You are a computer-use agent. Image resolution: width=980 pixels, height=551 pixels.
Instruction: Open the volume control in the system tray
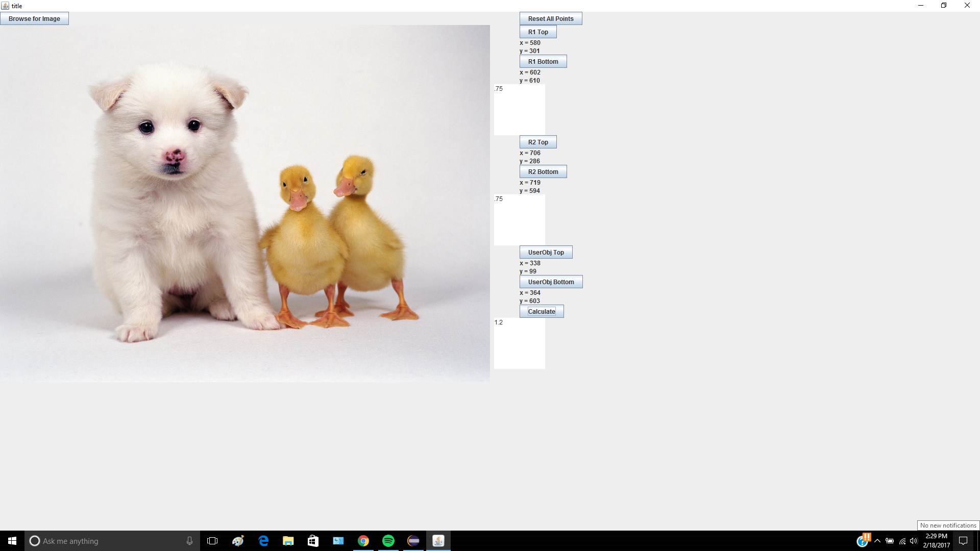(915, 541)
